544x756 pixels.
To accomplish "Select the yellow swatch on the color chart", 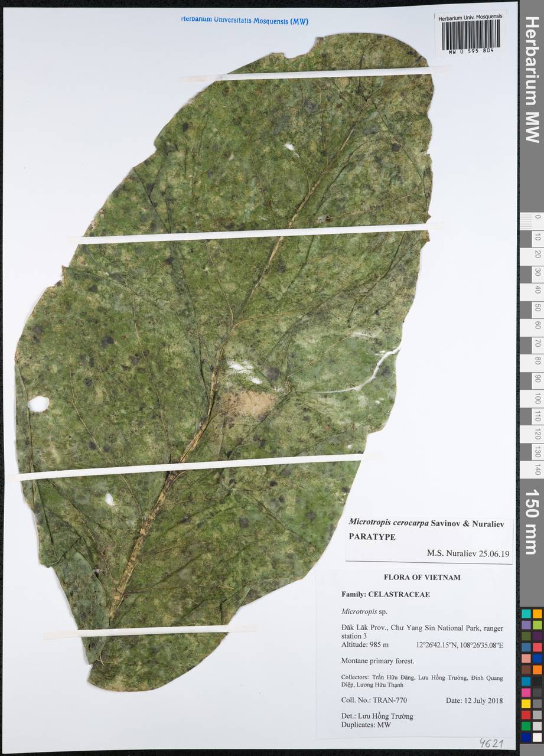I will click(526, 704).
